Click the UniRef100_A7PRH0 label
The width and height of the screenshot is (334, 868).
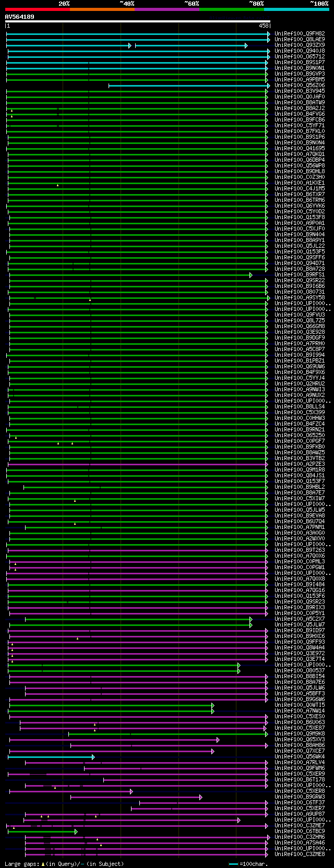click(300, 344)
